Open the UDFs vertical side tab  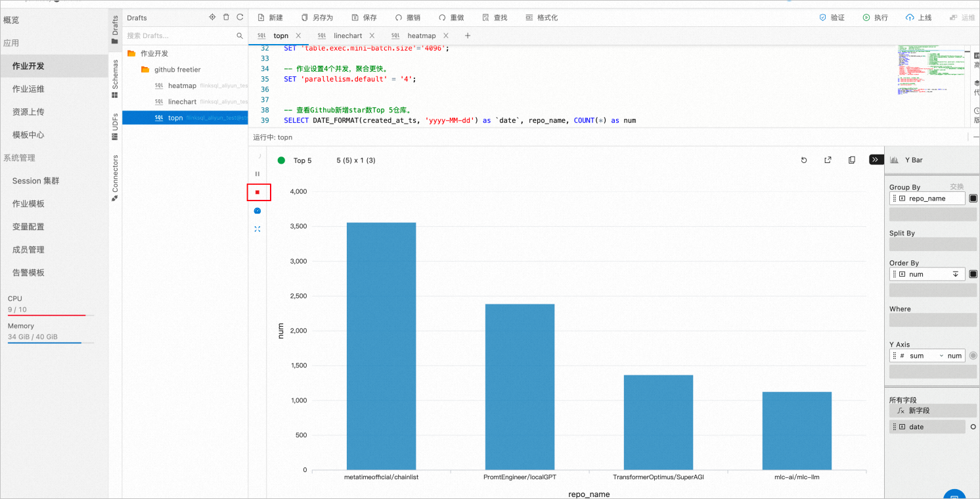(115, 126)
